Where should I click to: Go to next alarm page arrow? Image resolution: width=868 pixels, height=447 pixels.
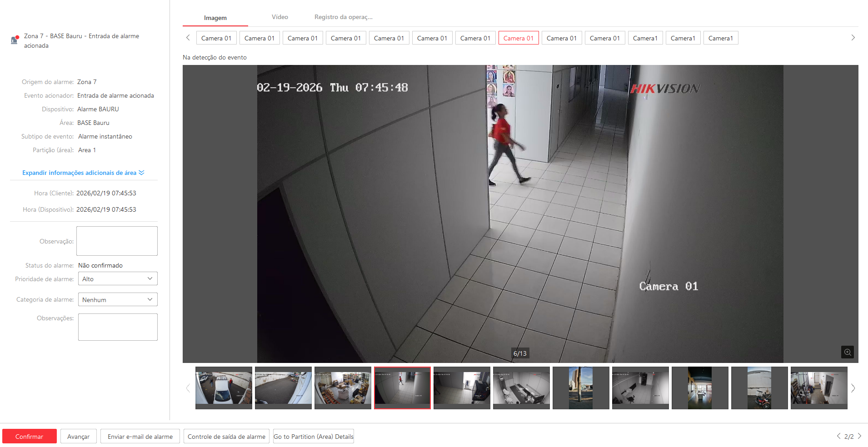859,436
